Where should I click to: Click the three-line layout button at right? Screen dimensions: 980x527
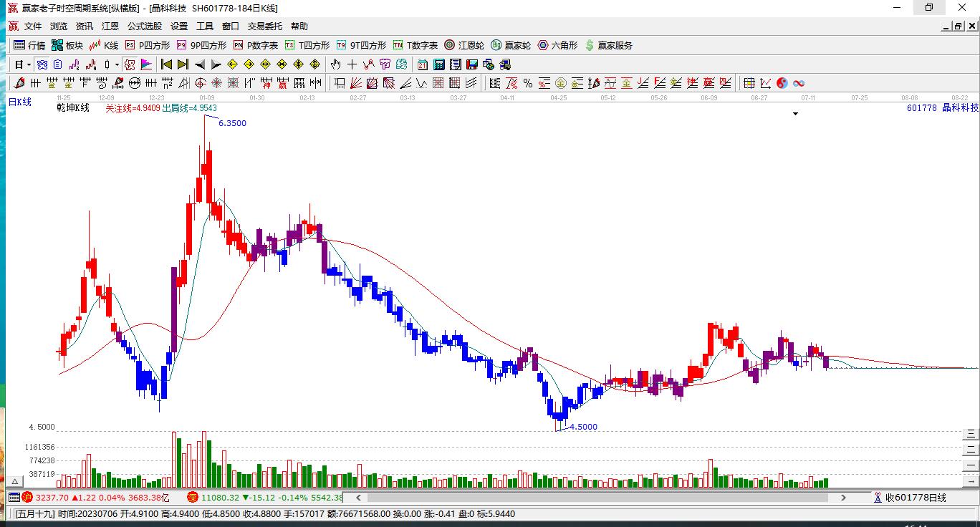tap(971, 434)
